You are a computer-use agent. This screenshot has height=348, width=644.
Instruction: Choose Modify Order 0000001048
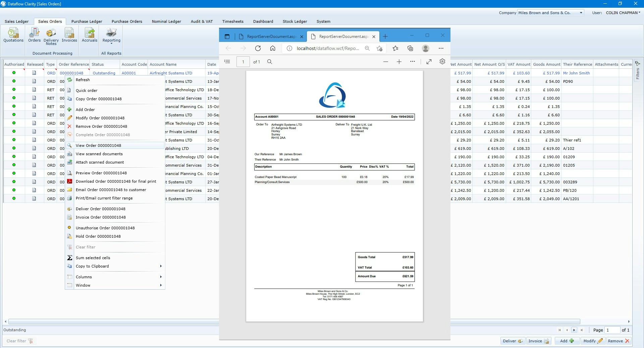pyautogui.click(x=115, y=118)
